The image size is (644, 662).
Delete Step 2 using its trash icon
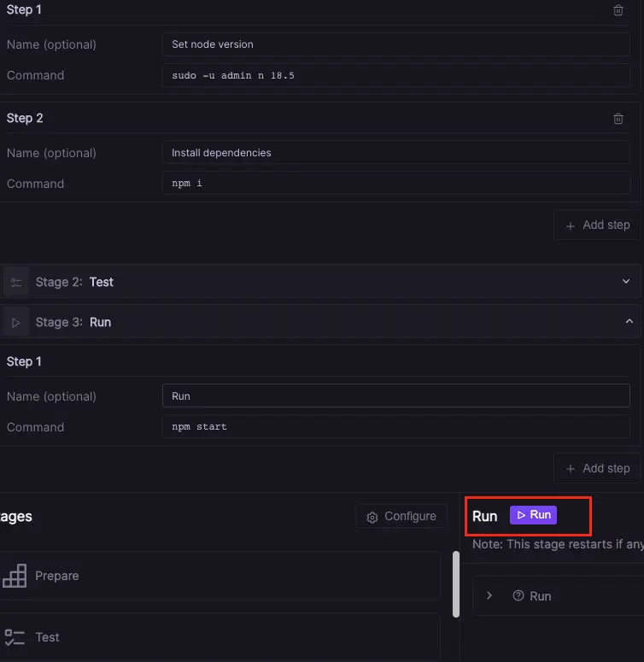(x=618, y=119)
